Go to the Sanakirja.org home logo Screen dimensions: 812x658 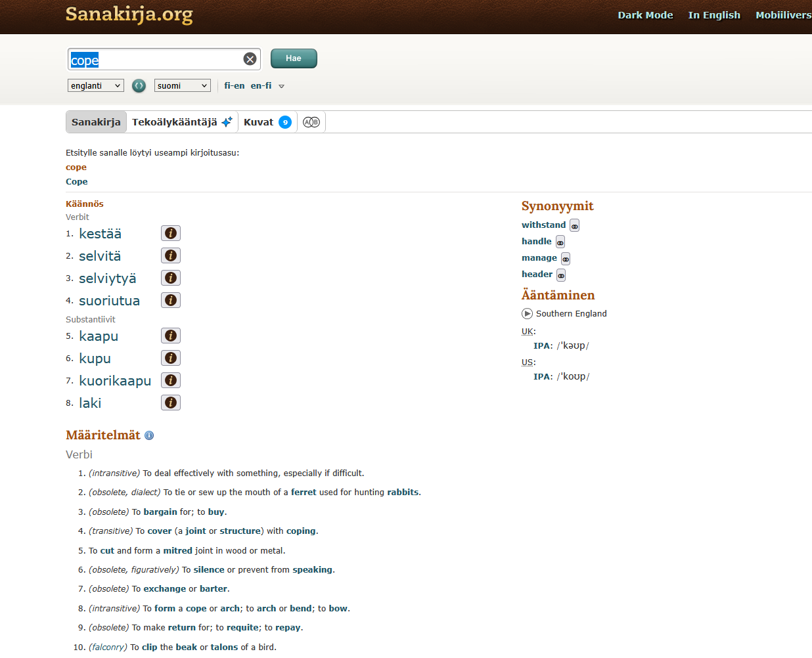[x=129, y=14]
